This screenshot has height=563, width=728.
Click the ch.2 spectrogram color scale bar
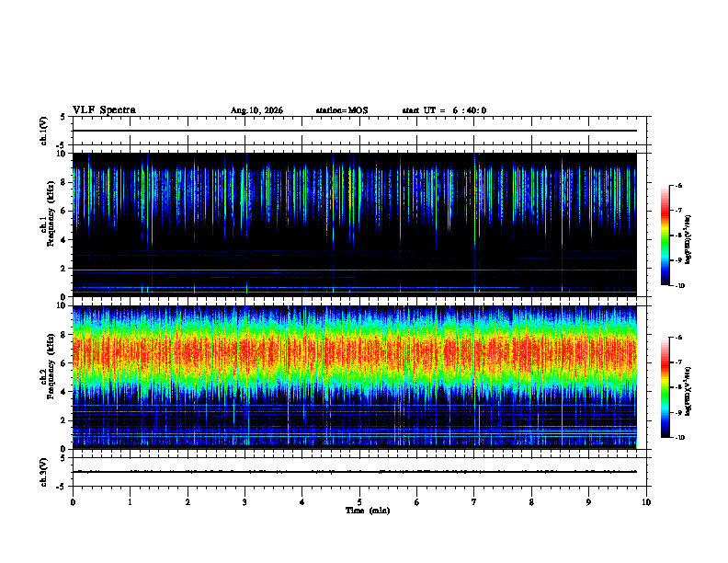click(x=665, y=387)
